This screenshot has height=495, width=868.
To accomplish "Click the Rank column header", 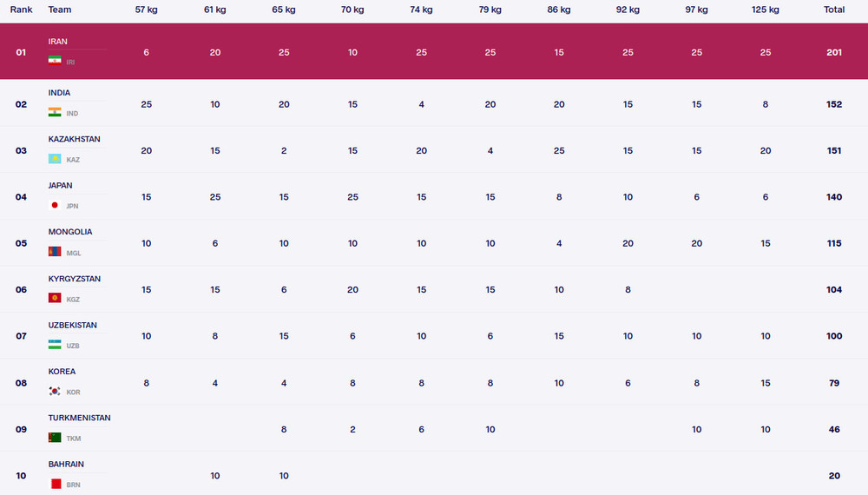I will [x=21, y=10].
